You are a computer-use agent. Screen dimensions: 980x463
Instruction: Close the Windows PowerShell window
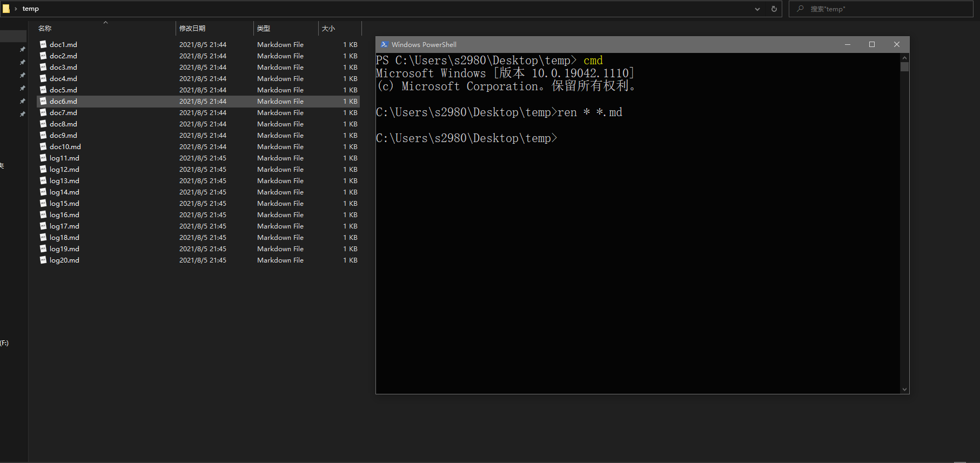(897, 44)
